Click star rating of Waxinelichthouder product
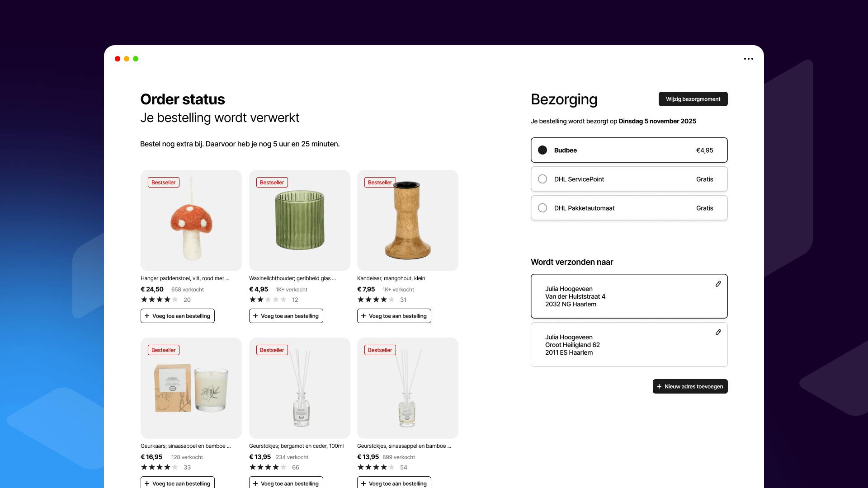 click(x=268, y=300)
